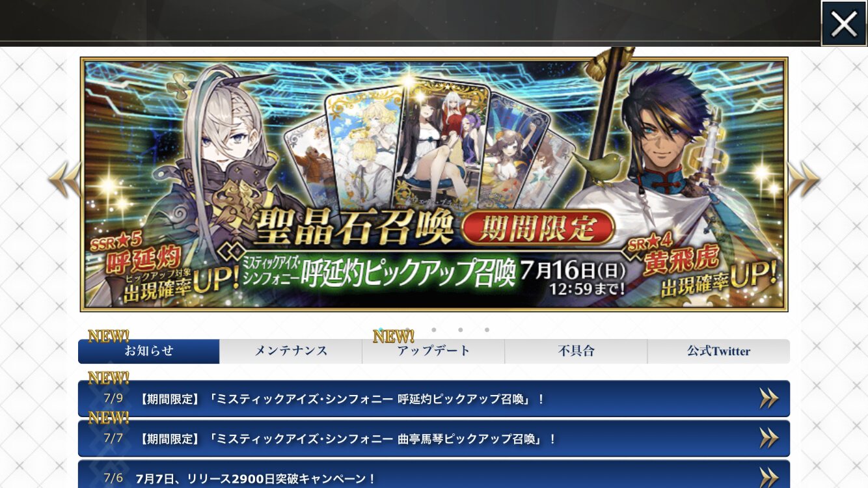
Task: Switch to the メンテナンス tab
Action: pyautogui.click(x=291, y=351)
